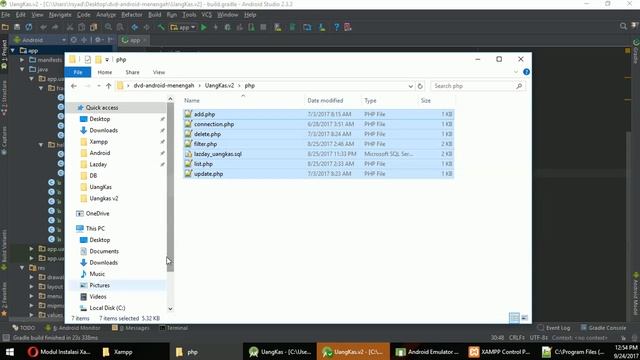Open Android Studio Help question mark icon

336,27
